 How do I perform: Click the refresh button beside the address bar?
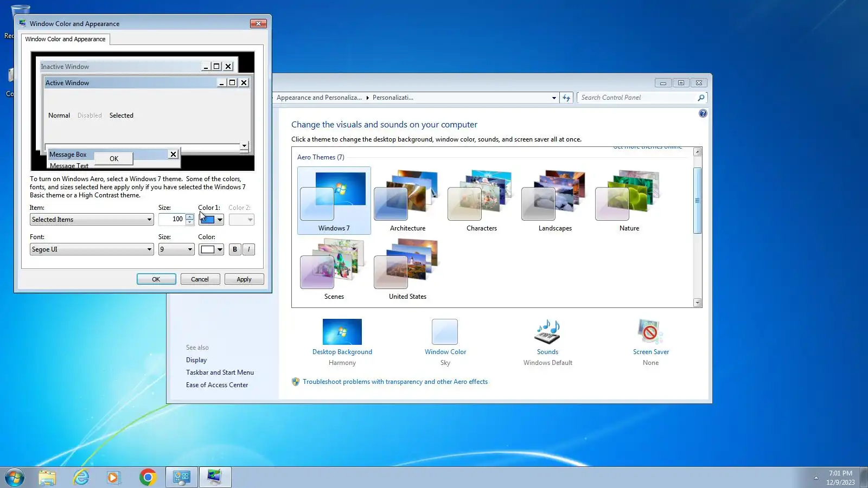[566, 98]
